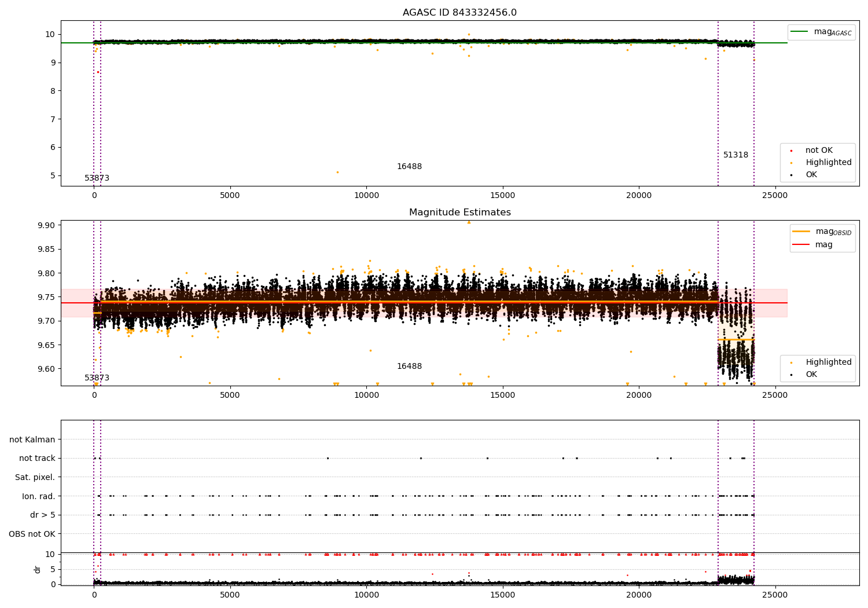The height and width of the screenshot is (608, 868).
Task: Click the mag OBSID legend label text
Action: tap(833, 232)
